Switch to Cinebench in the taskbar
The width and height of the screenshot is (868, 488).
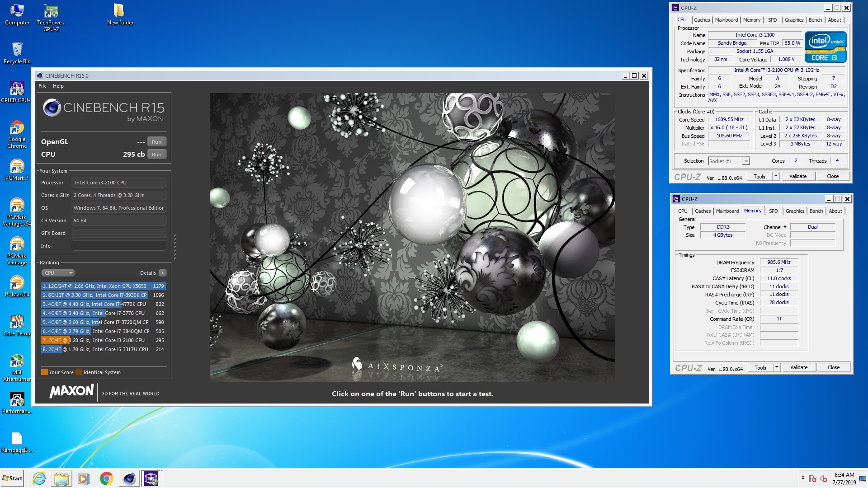click(129, 478)
